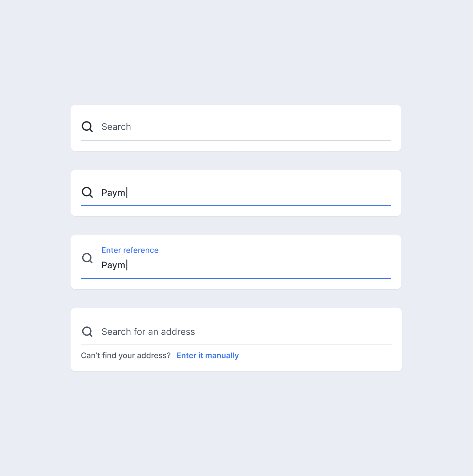Click the search icon in the Enter reference field
Image resolution: width=473 pixels, height=476 pixels.
tap(87, 258)
